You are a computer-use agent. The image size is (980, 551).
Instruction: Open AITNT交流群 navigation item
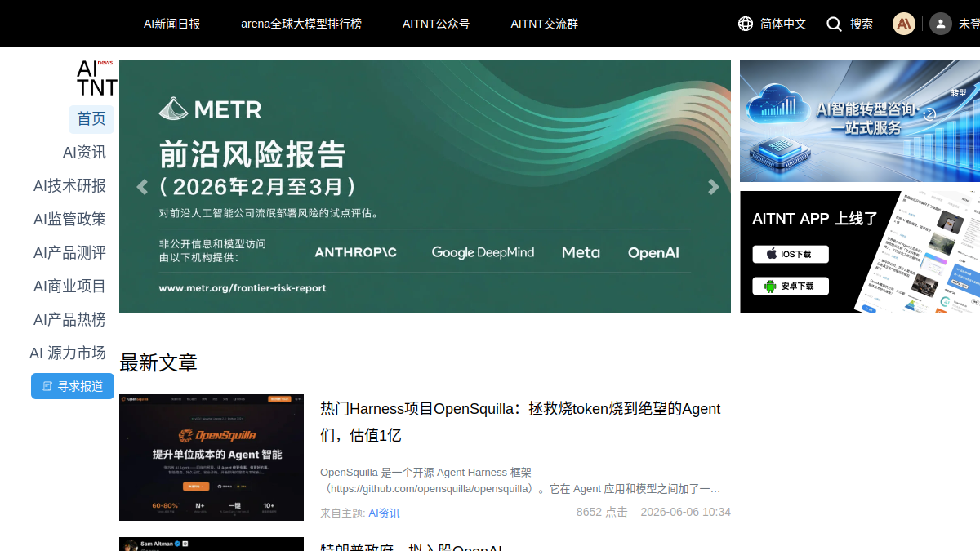coord(545,24)
